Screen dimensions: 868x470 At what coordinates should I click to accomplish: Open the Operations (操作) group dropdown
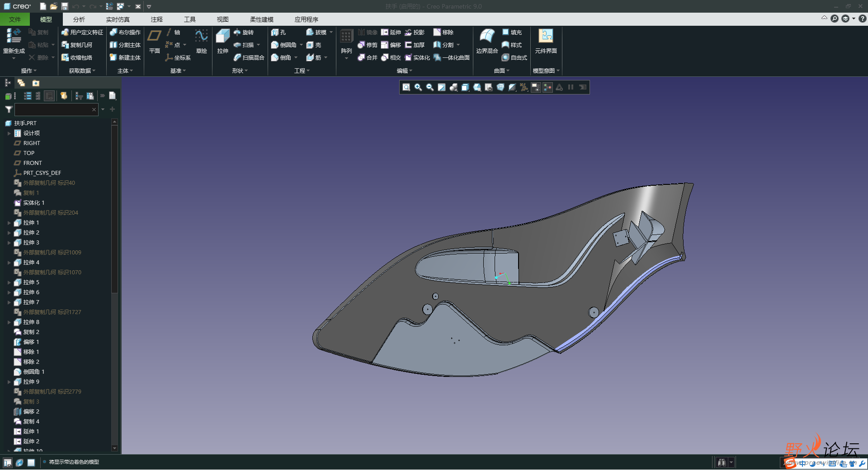click(x=29, y=71)
